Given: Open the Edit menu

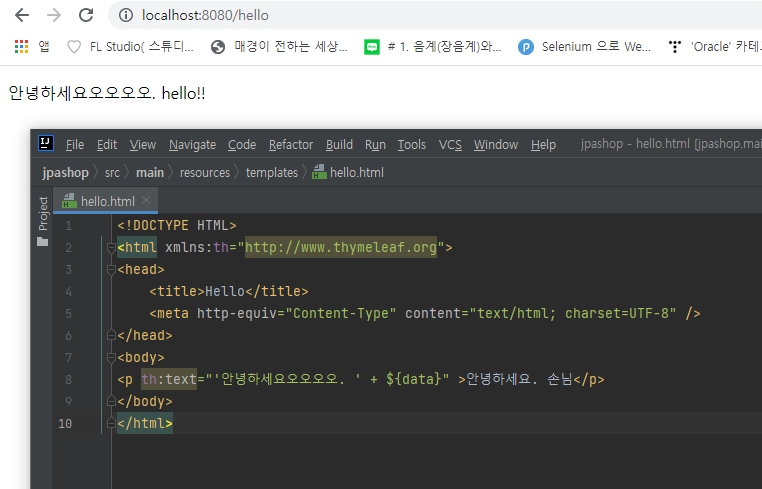Looking at the screenshot, I should pos(107,145).
